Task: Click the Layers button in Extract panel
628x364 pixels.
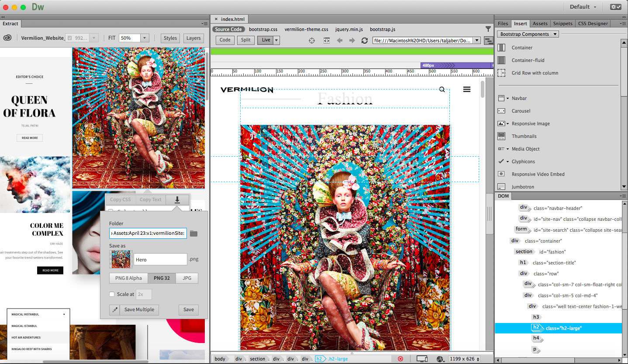Action: (193, 38)
